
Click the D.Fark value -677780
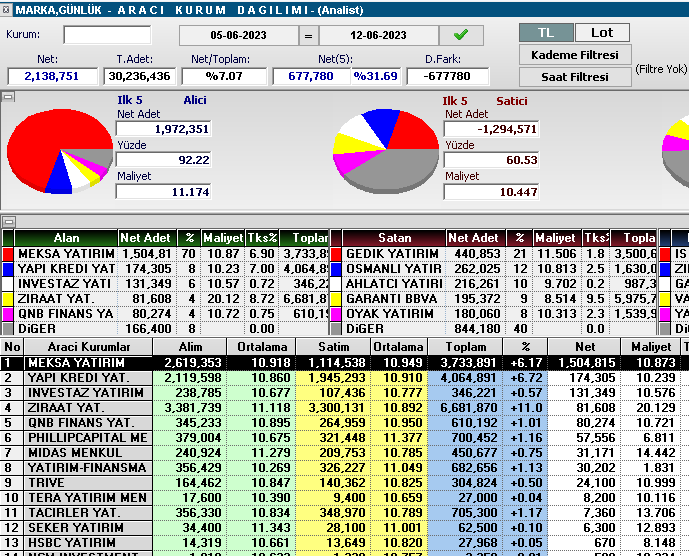447,76
